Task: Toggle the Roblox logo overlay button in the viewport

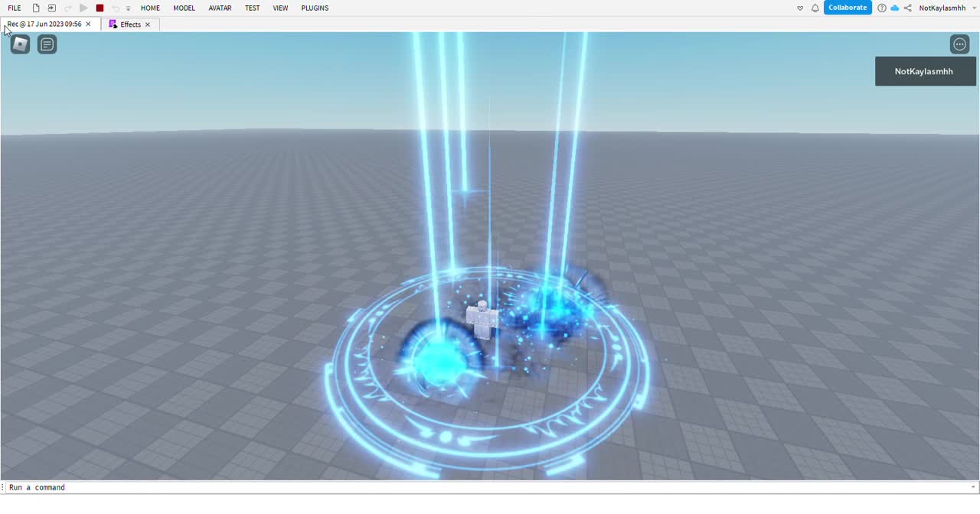Action: click(x=19, y=44)
